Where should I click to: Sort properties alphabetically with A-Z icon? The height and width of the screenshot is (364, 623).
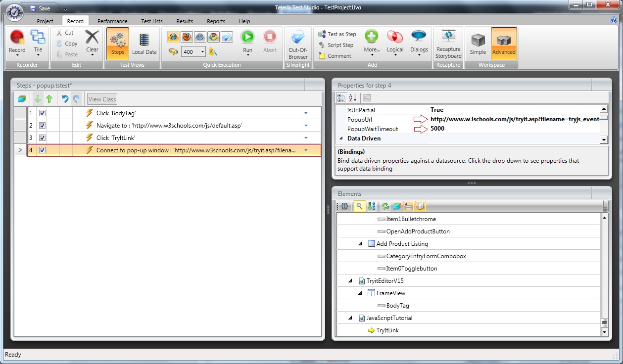point(353,98)
